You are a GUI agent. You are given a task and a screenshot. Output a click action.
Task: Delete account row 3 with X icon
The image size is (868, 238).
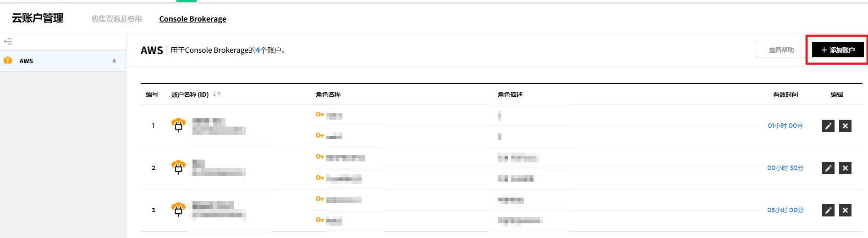[x=845, y=210]
